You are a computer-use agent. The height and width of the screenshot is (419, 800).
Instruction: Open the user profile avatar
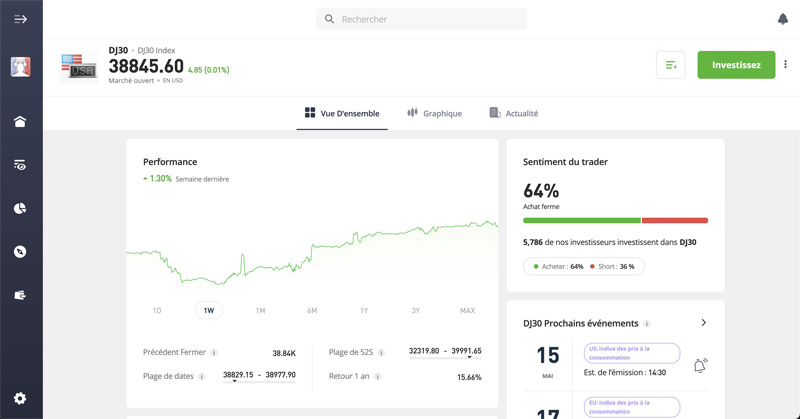coord(20,67)
